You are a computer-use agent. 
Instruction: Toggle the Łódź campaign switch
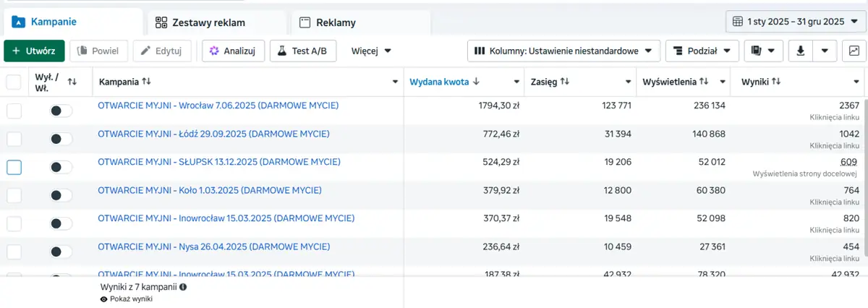coord(61,139)
